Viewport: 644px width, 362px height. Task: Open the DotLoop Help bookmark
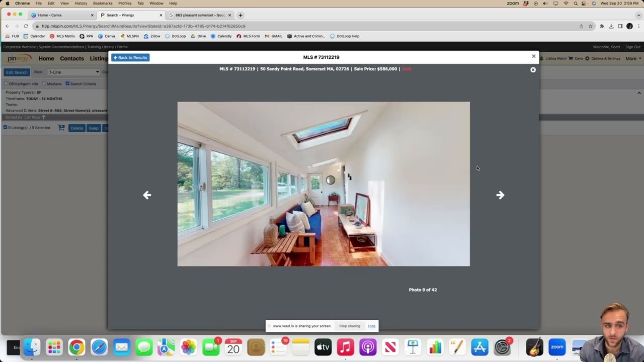click(345, 36)
